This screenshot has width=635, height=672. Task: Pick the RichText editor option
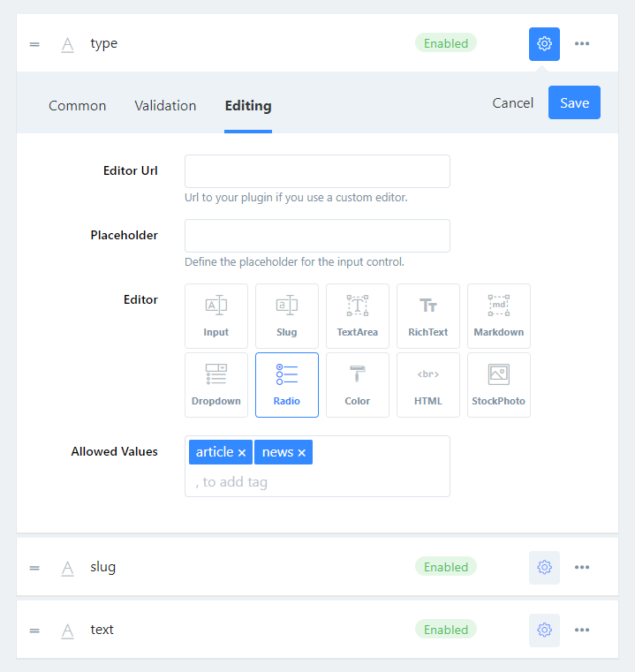428,316
